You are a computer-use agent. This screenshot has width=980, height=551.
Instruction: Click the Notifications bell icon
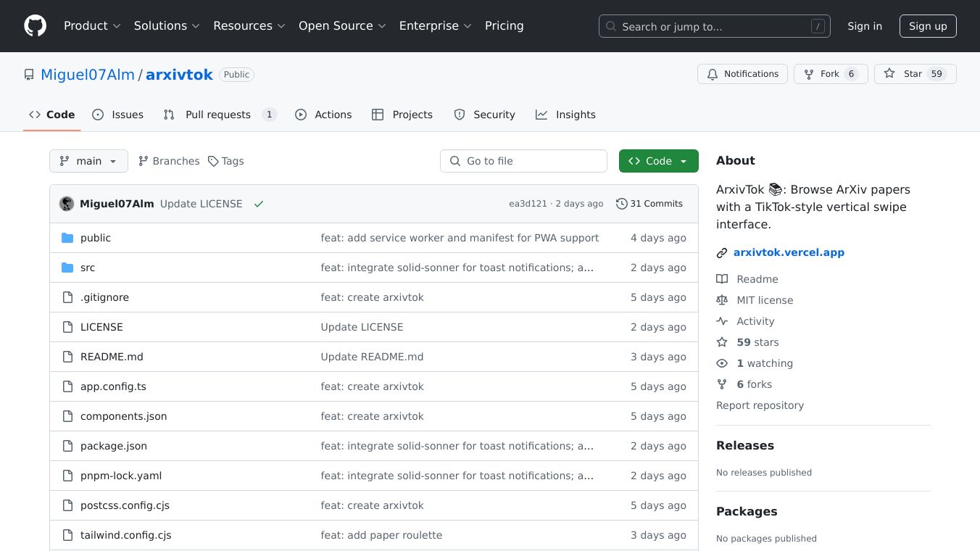[713, 74]
